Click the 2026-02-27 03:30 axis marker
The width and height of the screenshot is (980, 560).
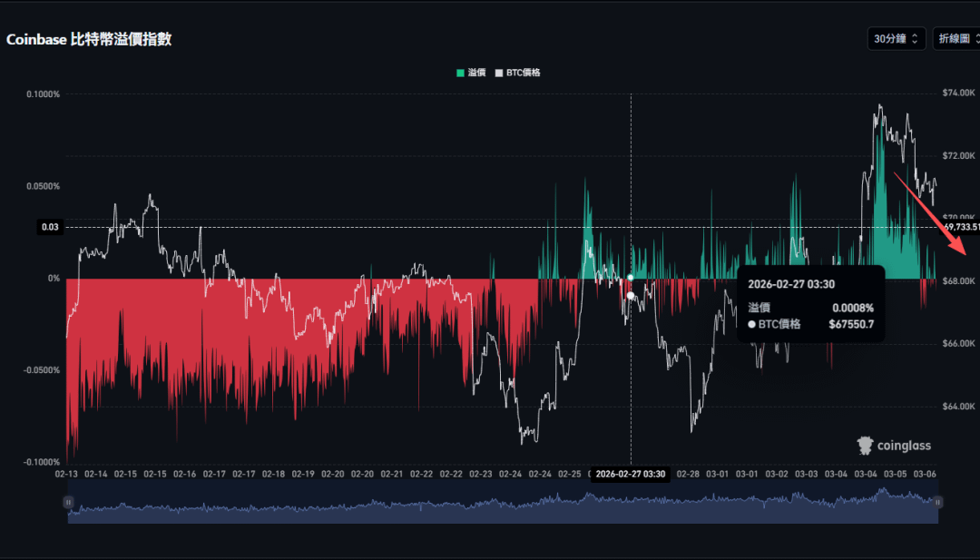630,474
